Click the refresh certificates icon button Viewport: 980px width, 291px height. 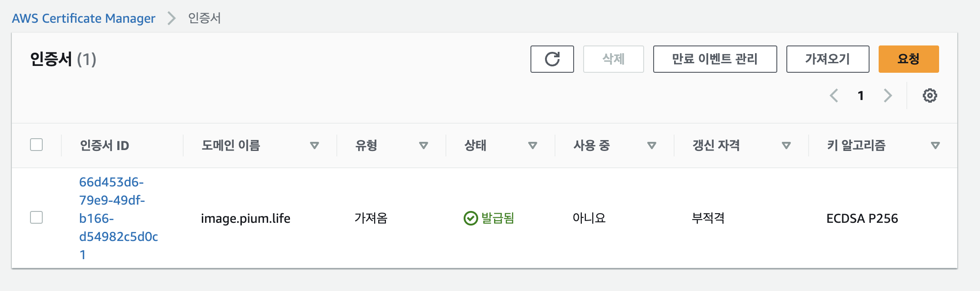[552, 59]
